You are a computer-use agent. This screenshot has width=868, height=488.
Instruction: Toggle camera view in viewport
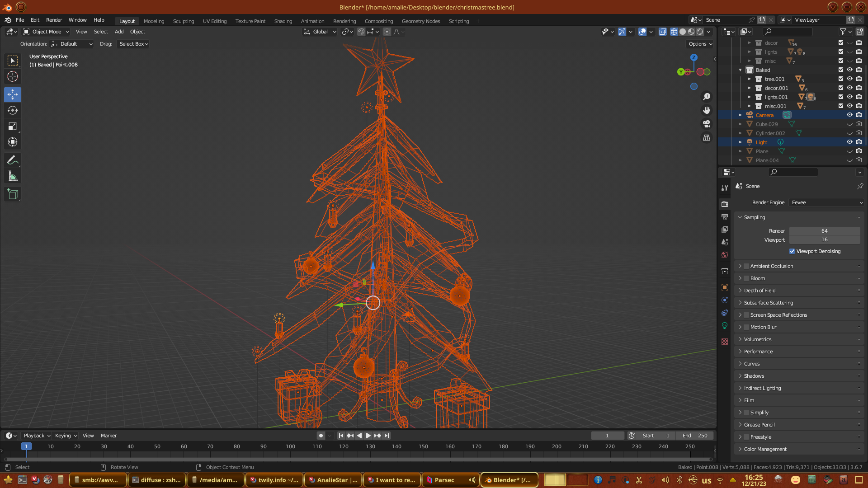707,124
